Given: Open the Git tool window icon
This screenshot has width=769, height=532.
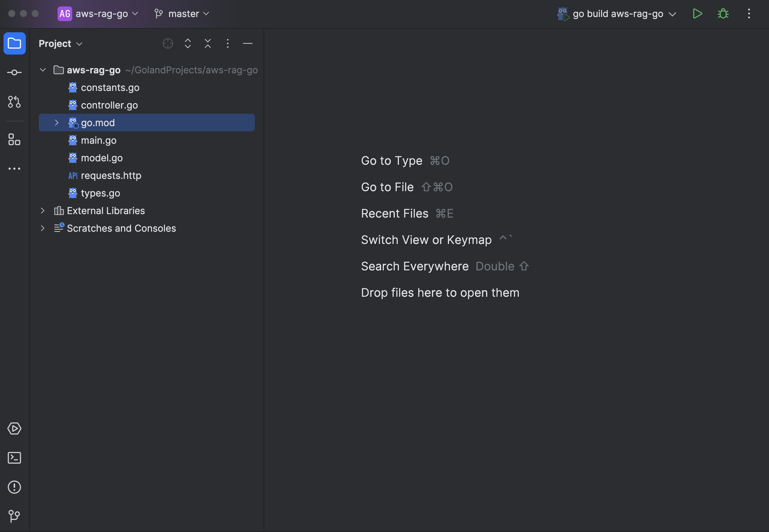Looking at the screenshot, I should tap(14, 516).
